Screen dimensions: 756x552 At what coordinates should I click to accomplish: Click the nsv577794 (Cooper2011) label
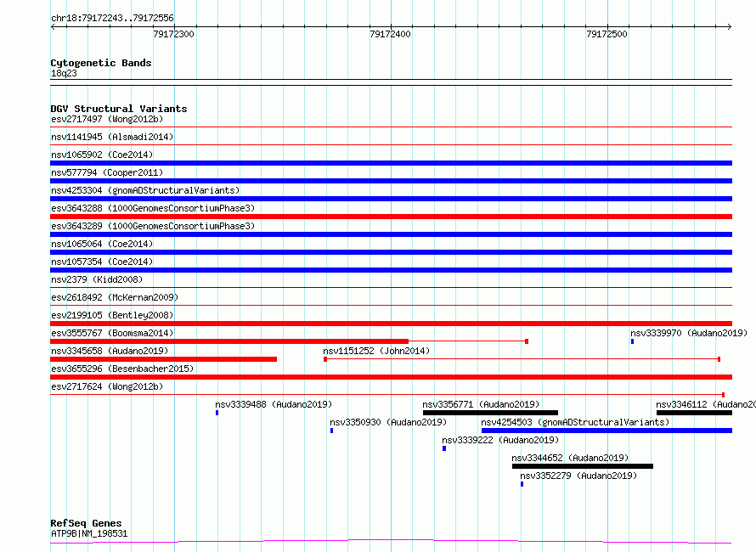(x=107, y=172)
